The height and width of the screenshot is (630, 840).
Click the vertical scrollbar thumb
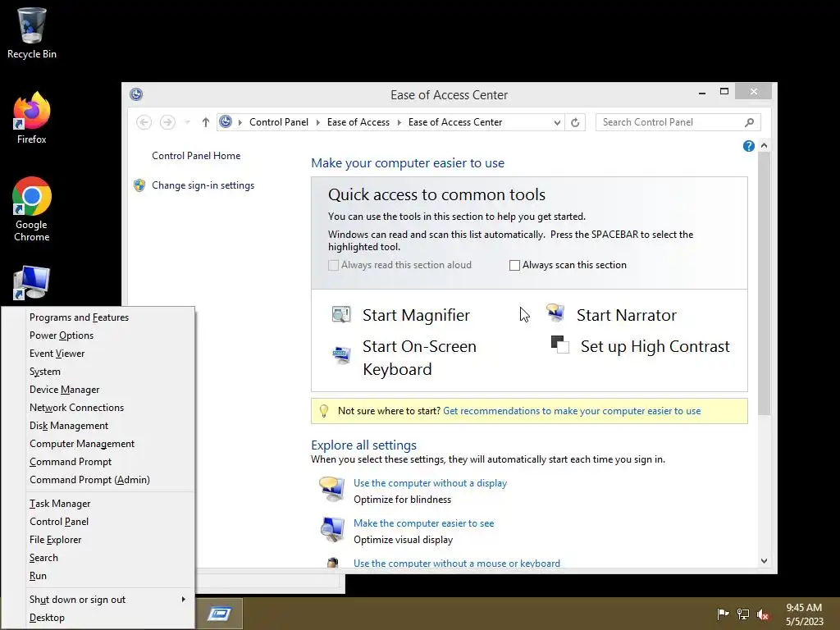click(765, 284)
